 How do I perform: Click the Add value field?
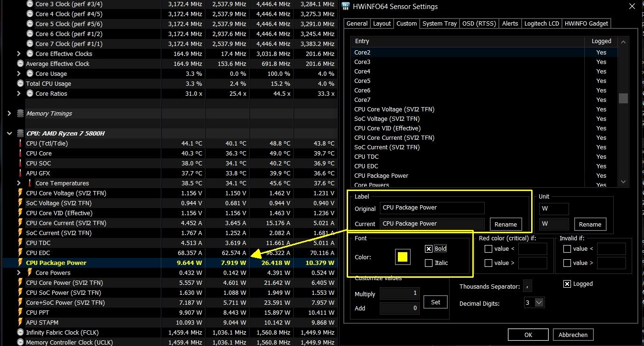pyautogui.click(x=399, y=308)
